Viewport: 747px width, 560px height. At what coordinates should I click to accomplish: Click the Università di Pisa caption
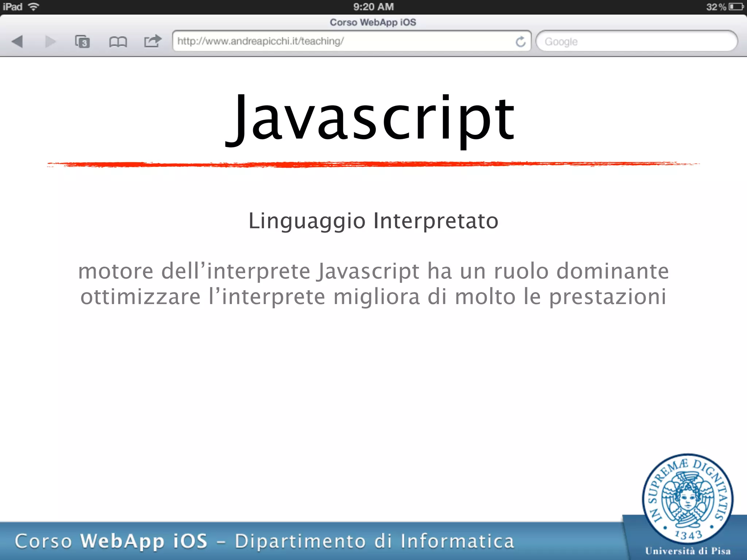pyautogui.click(x=688, y=551)
